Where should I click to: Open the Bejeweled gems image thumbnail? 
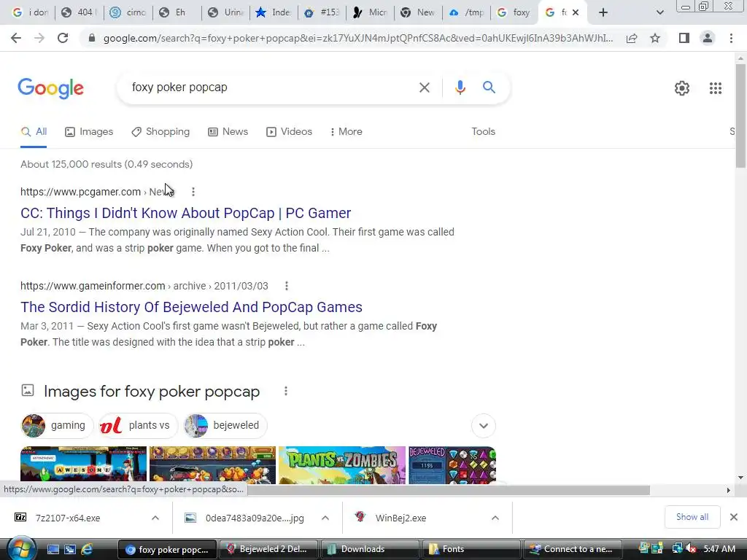click(452, 465)
